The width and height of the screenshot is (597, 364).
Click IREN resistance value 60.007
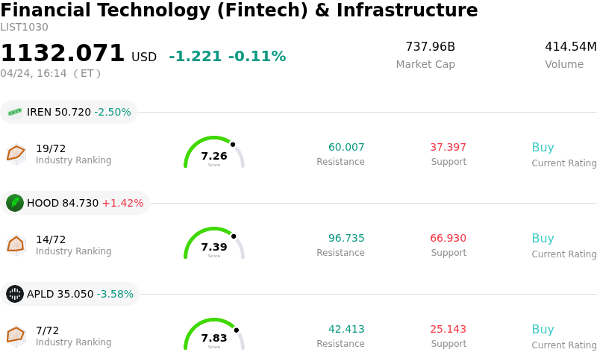pos(346,148)
